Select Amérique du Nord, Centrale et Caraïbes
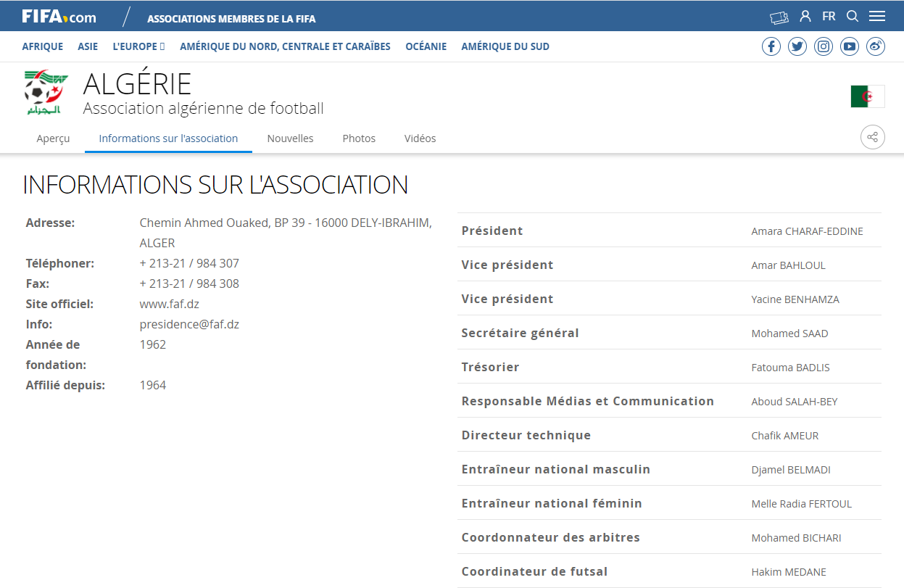 (285, 46)
